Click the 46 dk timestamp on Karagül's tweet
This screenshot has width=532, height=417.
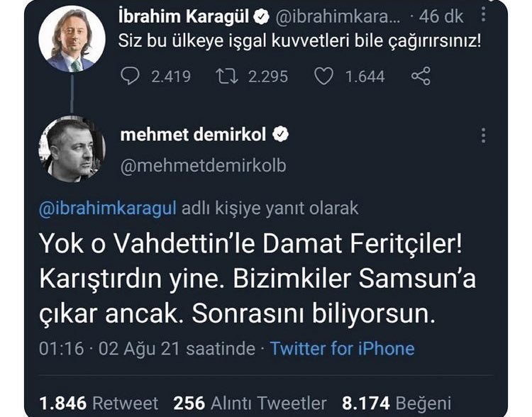coord(441,16)
